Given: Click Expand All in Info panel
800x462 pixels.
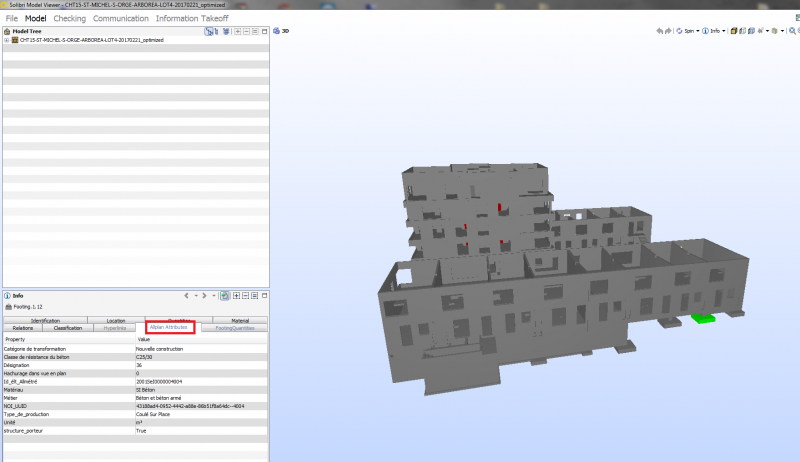Looking at the screenshot, I should [236, 296].
